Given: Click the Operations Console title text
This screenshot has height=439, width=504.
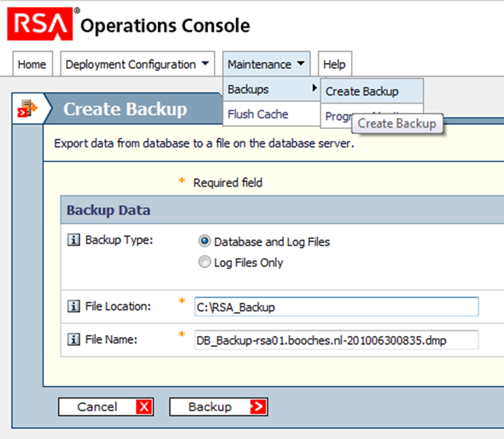Looking at the screenshot, I should (x=165, y=26).
